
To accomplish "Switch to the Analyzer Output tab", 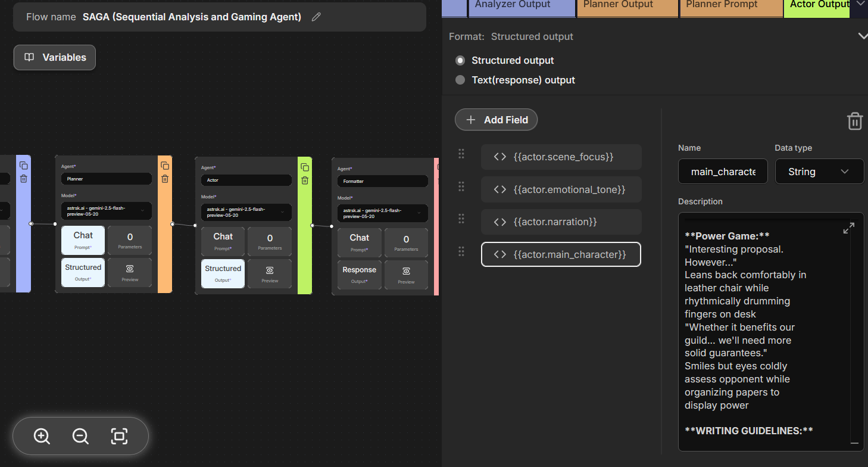I will tap(522, 7).
